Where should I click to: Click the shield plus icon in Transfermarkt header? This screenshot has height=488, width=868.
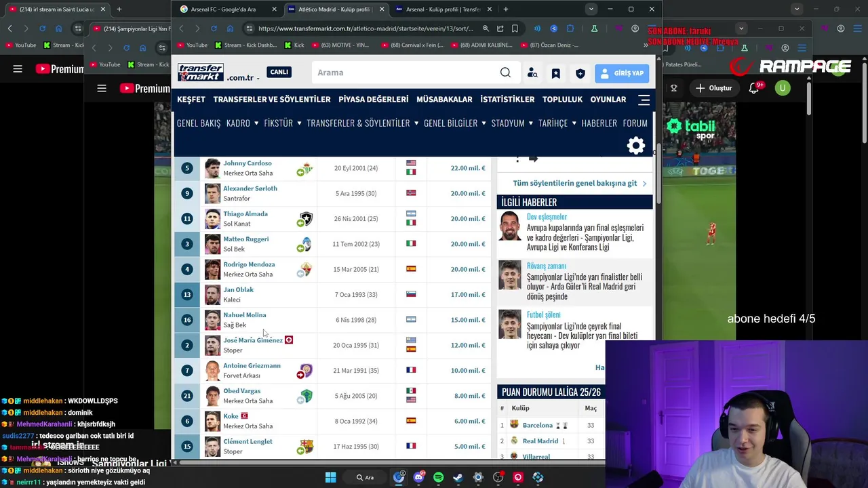pyautogui.click(x=580, y=73)
